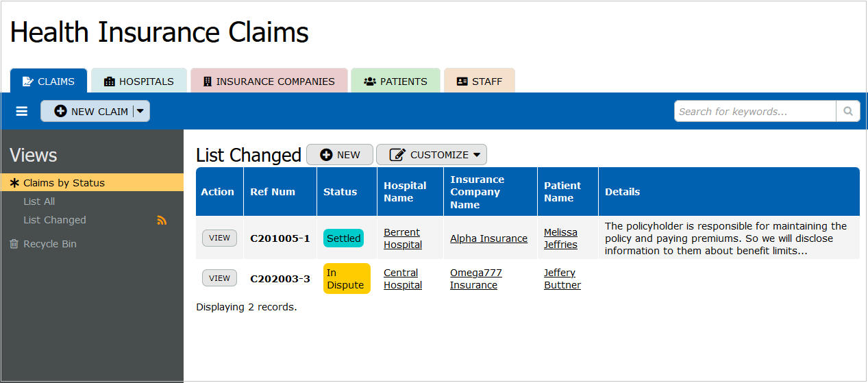This screenshot has width=868, height=383.
Task: Click the Staff tab ID card icon
Action: pos(462,82)
